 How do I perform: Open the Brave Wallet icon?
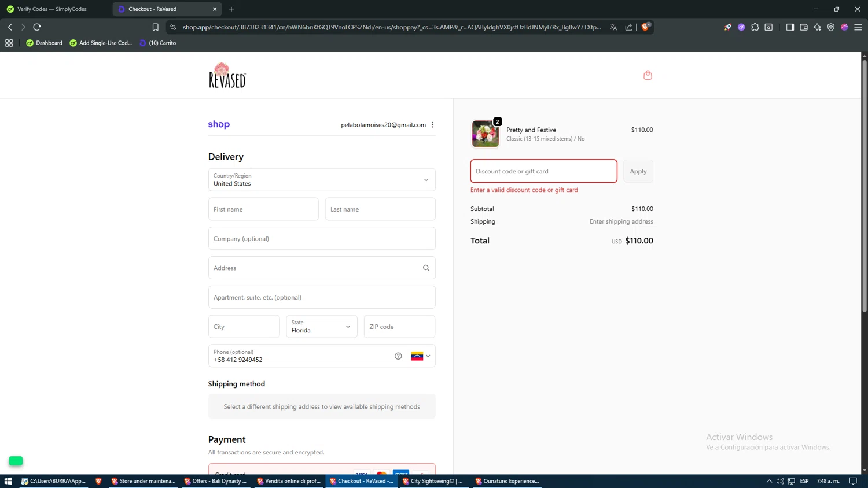(804, 27)
